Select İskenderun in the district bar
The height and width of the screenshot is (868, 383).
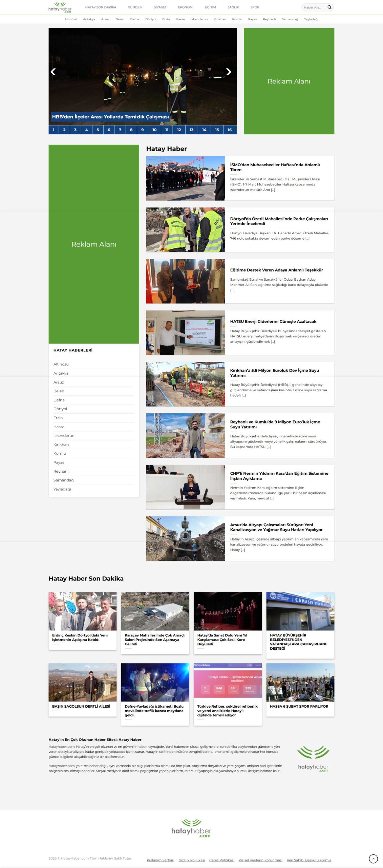pyautogui.click(x=199, y=19)
